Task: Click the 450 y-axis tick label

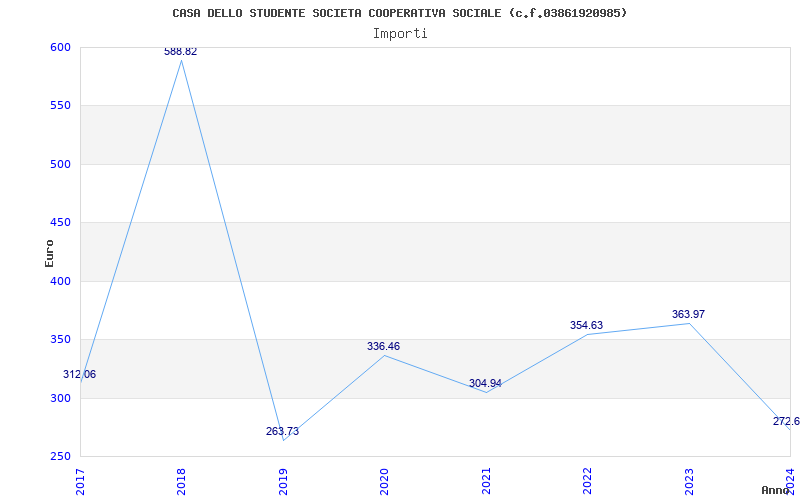Action: (60, 222)
